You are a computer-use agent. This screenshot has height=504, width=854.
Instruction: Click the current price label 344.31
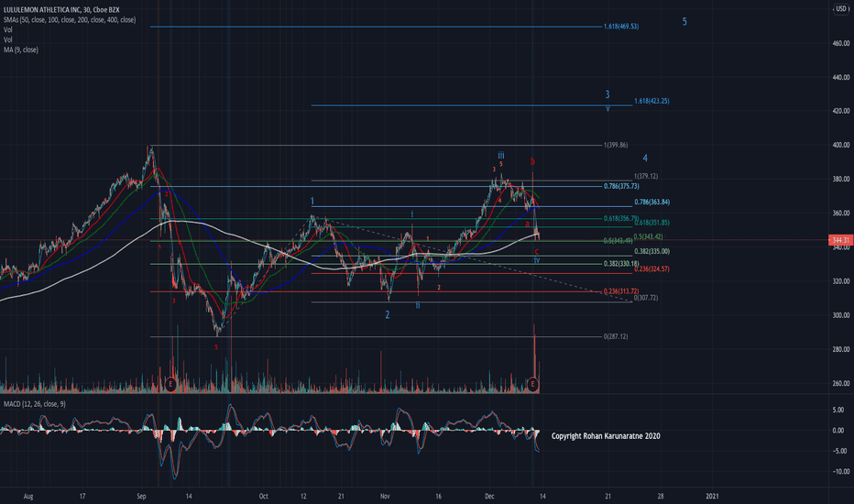[x=840, y=240]
